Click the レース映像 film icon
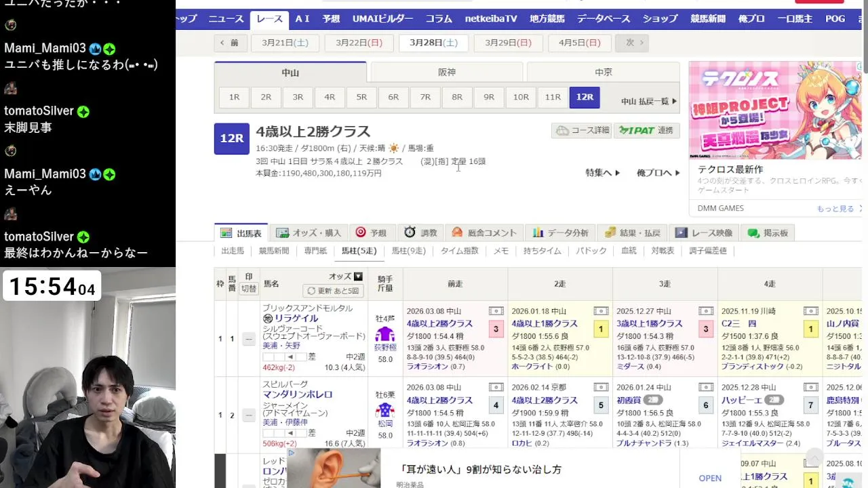 tap(681, 232)
